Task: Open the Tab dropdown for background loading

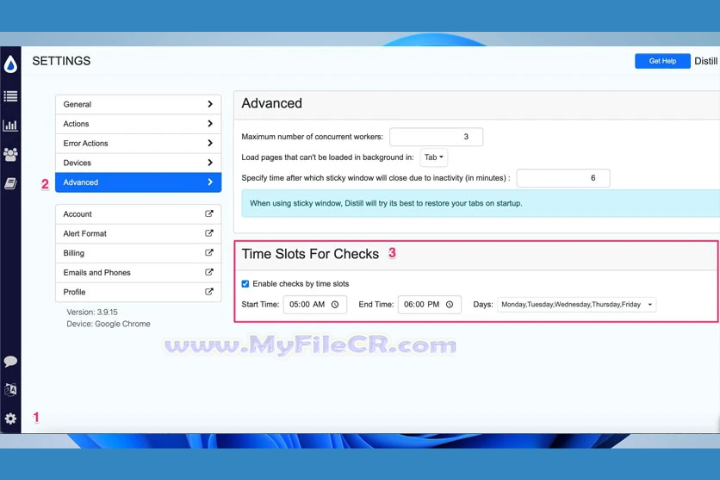Action: 434,157
